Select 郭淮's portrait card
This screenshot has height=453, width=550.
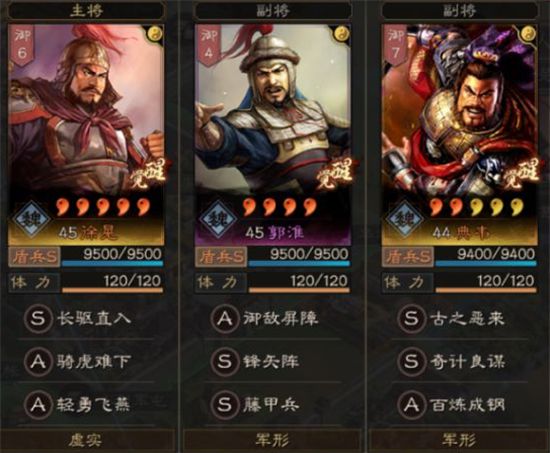pos(273,135)
